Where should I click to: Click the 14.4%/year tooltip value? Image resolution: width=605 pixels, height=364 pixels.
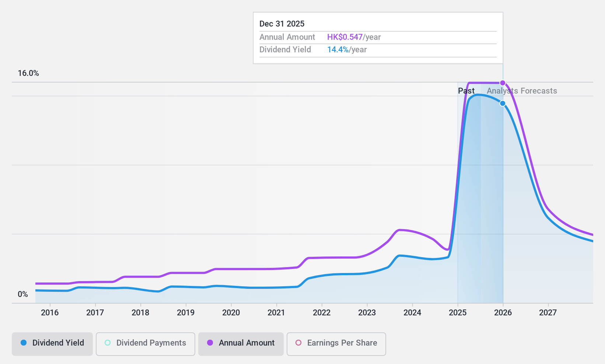347,50
